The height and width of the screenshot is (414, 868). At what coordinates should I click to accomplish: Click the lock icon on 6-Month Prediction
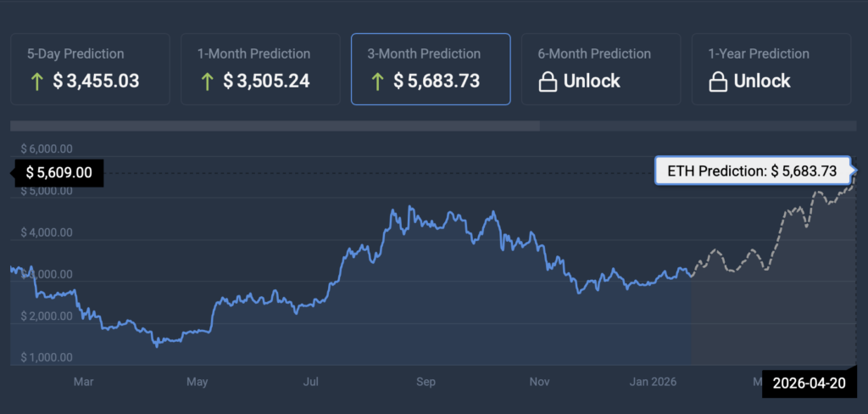click(x=548, y=81)
